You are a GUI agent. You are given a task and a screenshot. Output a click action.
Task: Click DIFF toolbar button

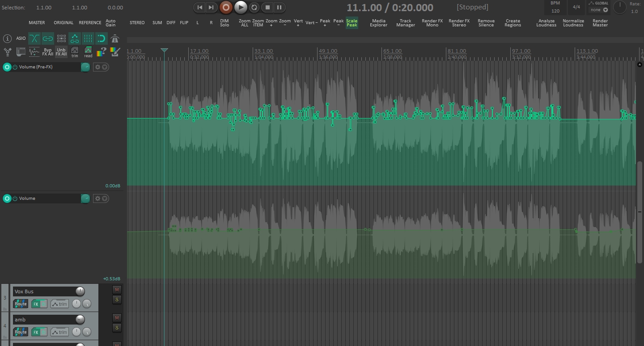coord(171,23)
